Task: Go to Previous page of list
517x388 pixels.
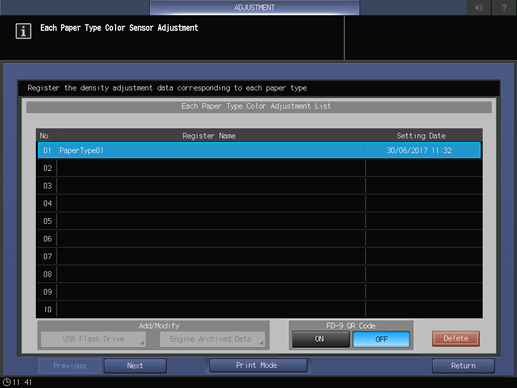Action: pos(69,366)
